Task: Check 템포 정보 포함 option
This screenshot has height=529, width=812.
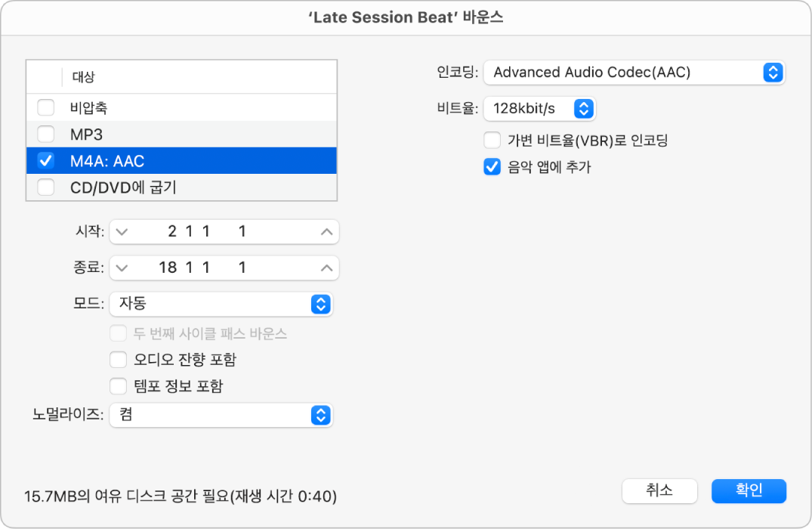Action: pos(118,386)
